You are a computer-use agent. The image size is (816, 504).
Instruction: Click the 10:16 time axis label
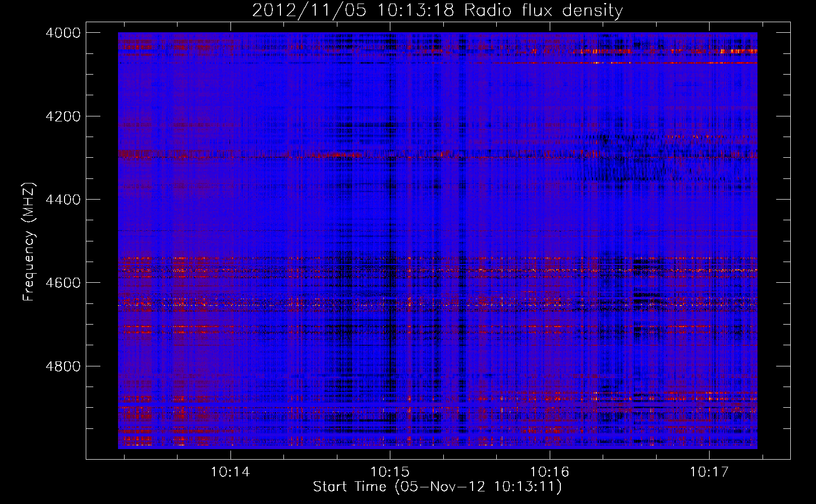(x=549, y=472)
